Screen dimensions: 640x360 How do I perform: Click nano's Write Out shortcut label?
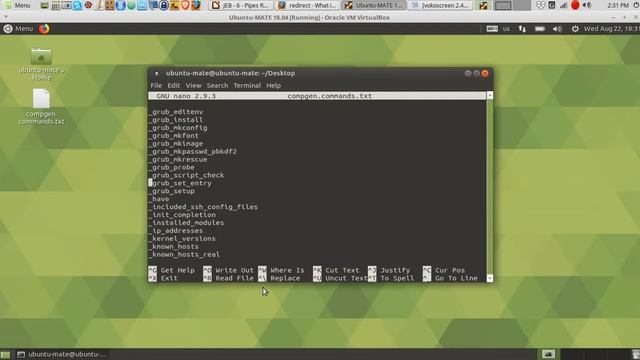tap(234, 270)
